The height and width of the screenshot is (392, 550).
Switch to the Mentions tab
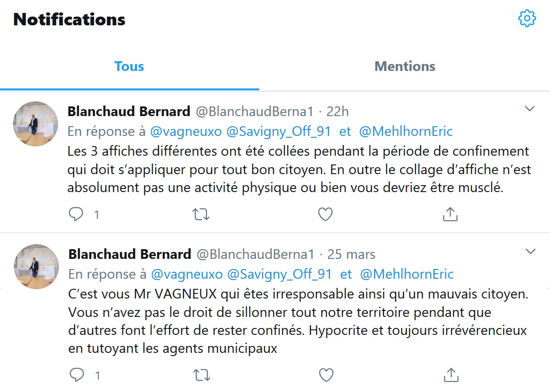pos(405,66)
